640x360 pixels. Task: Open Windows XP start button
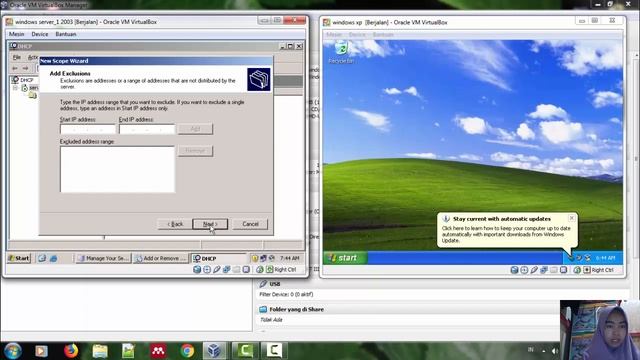pos(345,258)
